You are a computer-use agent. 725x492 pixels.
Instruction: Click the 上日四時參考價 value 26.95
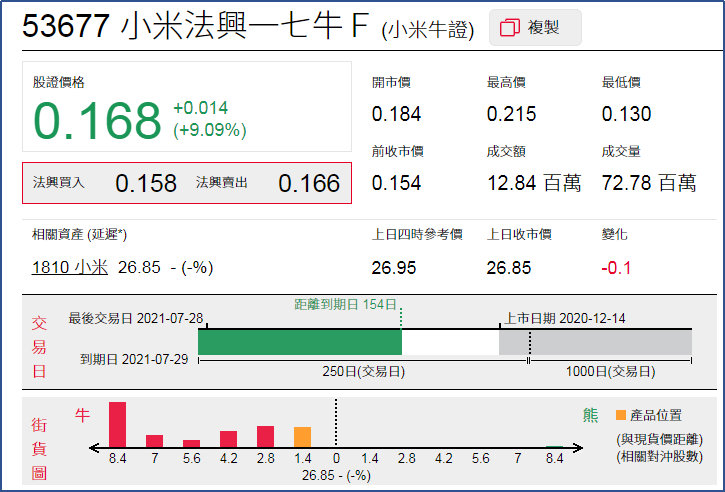pos(394,268)
